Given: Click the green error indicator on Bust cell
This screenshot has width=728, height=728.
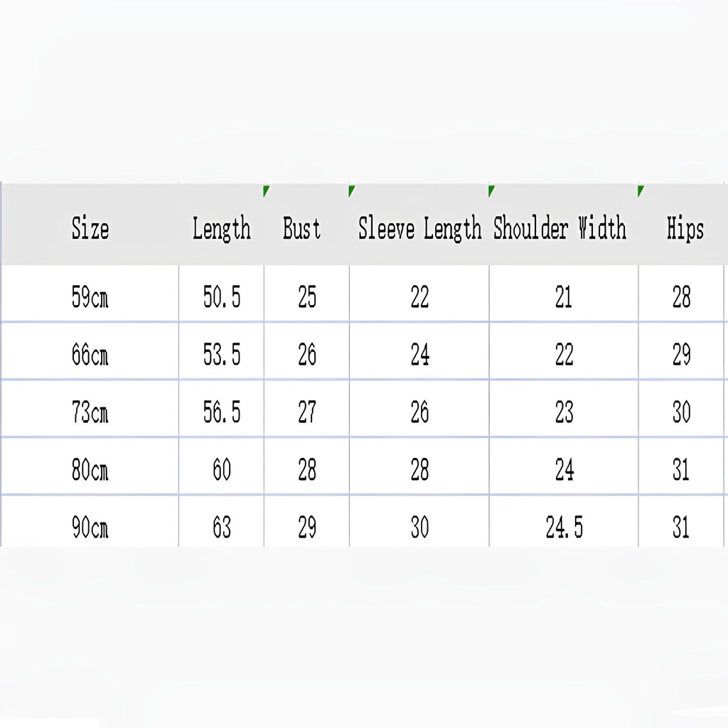Looking at the screenshot, I should click(266, 190).
